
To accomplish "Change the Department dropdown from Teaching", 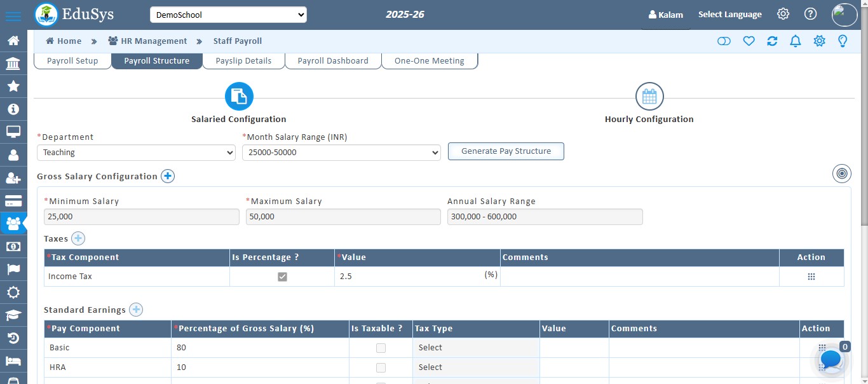I will point(135,153).
